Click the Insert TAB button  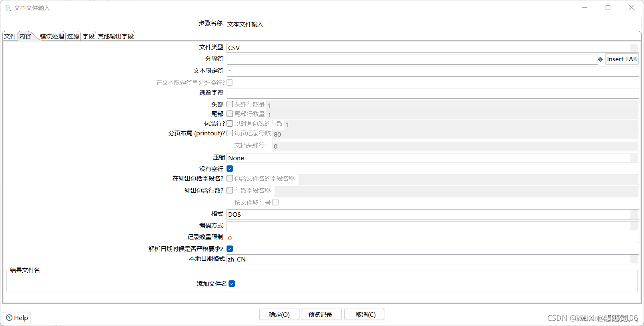pos(622,59)
